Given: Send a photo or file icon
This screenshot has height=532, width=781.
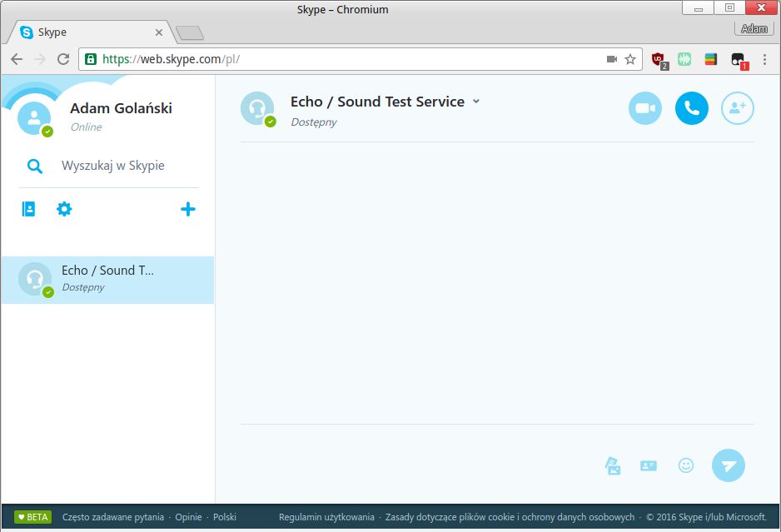Looking at the screenshot, I should (x=613, y=465).
